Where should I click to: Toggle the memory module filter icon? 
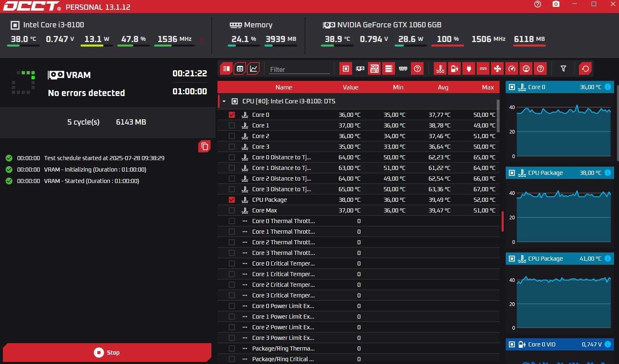403,69
